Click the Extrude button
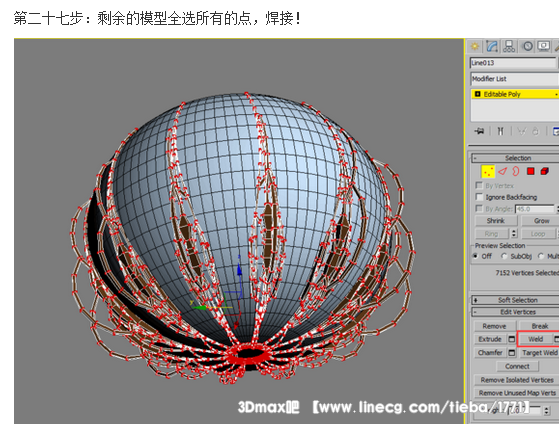The width and height of the screenshot is (559, 424). click(x=490, y=339)
